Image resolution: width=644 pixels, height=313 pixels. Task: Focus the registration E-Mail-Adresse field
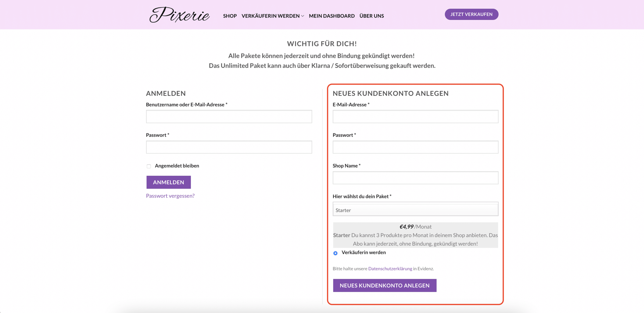point(415,116)
